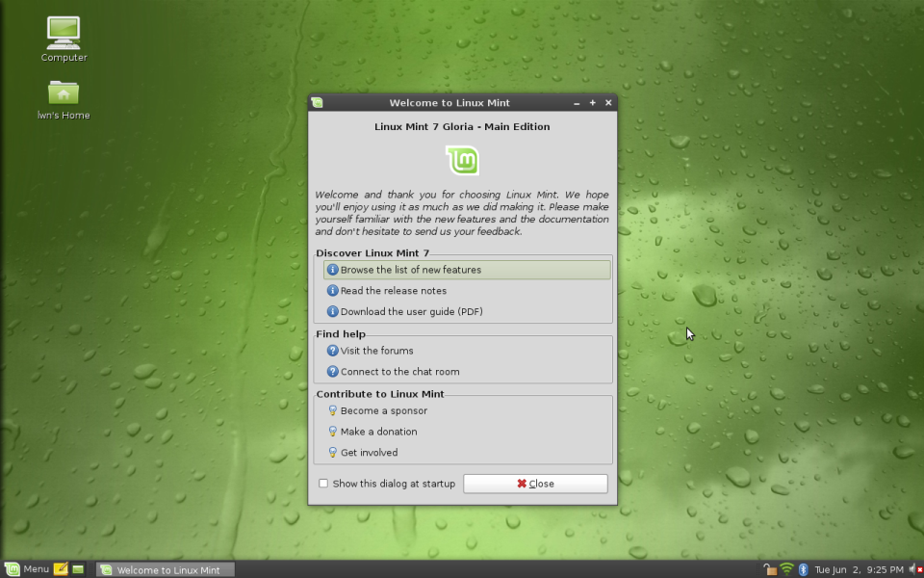924x578 pixels.
Task: Select Become a sponsor
Action: point(383,410)
